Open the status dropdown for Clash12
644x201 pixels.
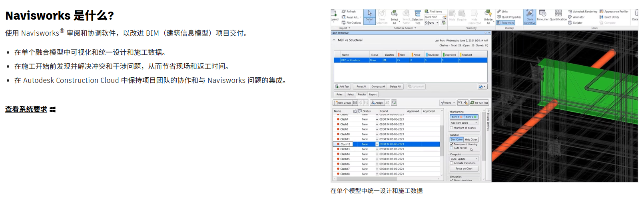[x=377, y=144]
